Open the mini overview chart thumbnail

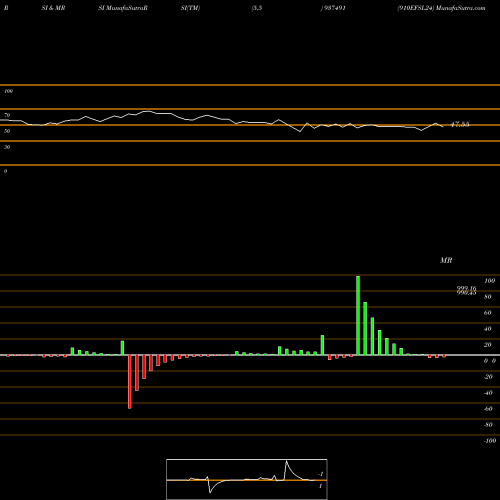click(x=247, y=479)
